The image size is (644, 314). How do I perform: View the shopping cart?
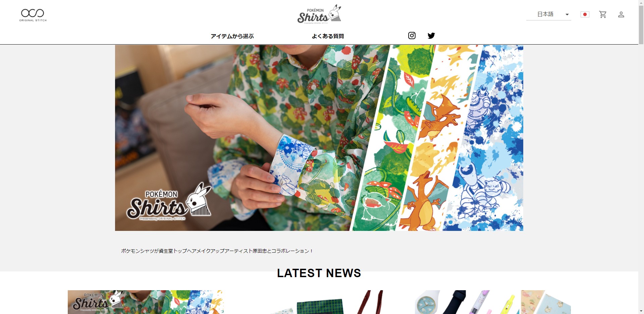pos(603,14)
